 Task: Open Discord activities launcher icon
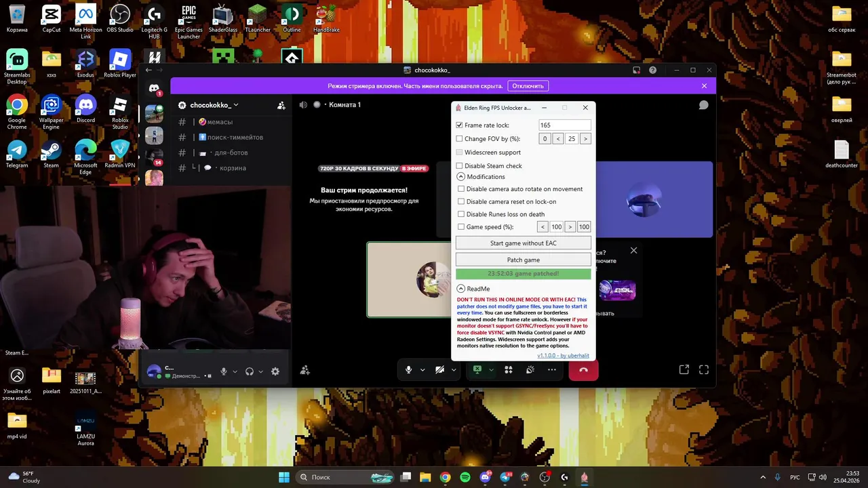509,369
